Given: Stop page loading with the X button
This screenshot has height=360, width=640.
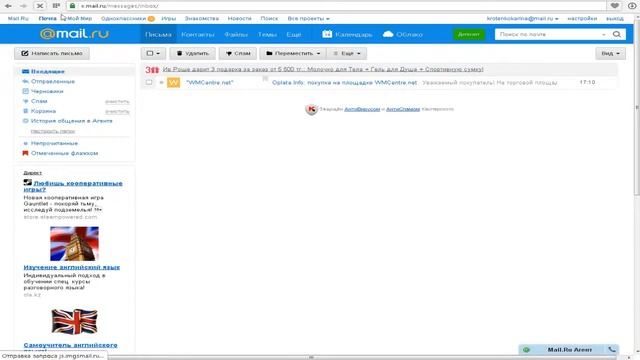Looking at the screenshot, I should (40, 6).
